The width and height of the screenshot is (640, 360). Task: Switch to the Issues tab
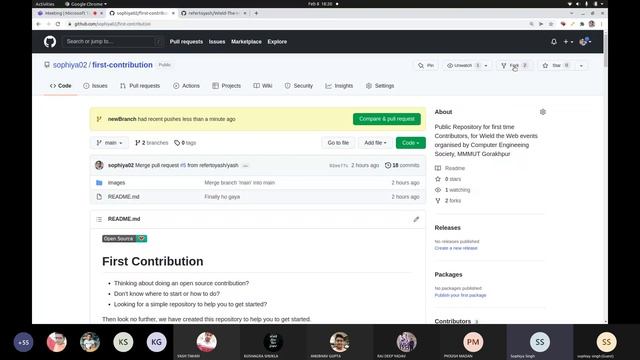pos(95,86)
